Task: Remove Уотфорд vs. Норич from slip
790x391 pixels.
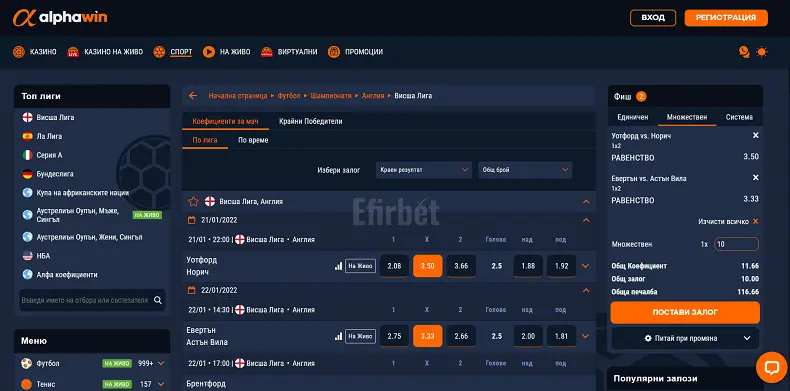Action: pyautogui.click(x=755, y=136)
